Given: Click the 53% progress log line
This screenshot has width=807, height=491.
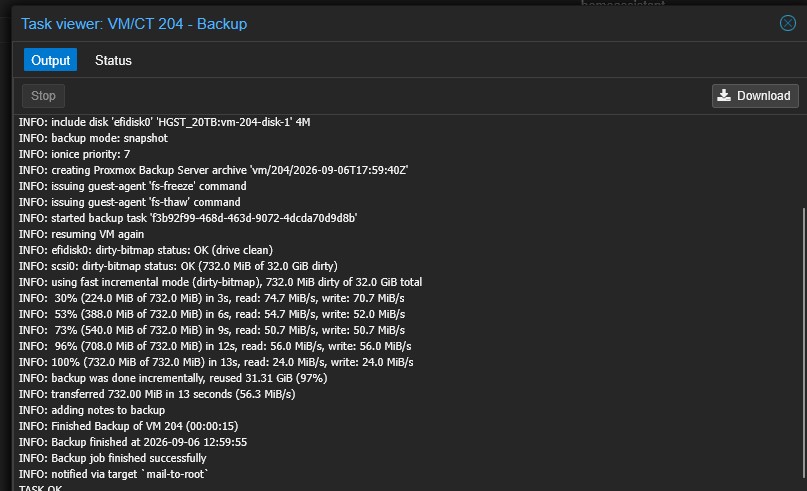Looking at the screenshot, I should (x=212, y=314).
